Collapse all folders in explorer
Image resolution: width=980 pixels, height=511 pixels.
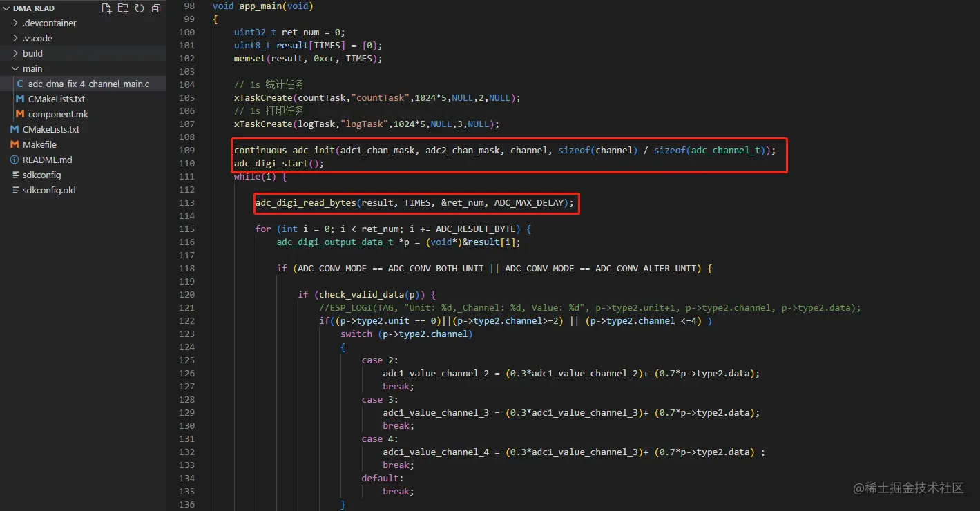pos(156,8)
